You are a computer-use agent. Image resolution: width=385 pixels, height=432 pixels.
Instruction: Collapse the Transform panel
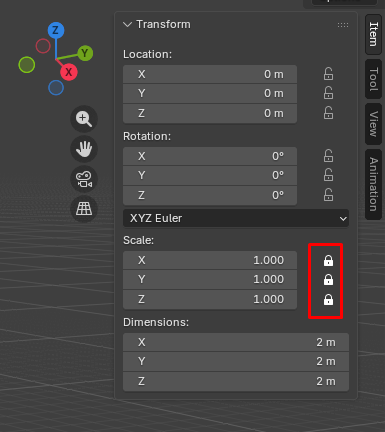coord(127,25)
